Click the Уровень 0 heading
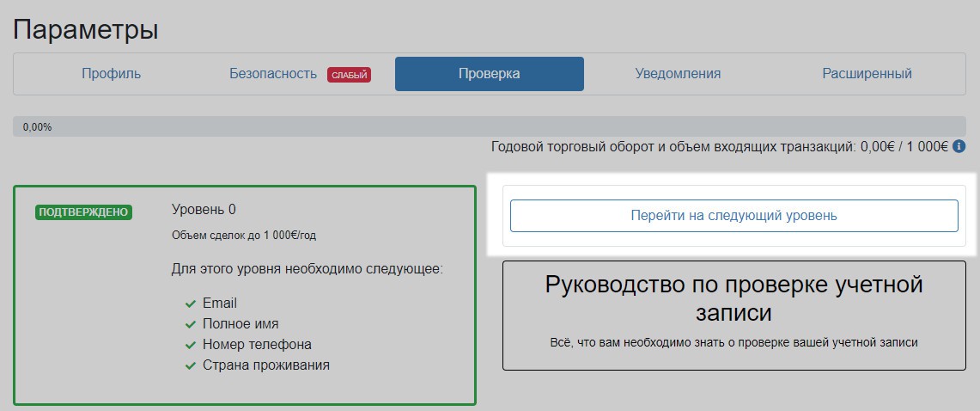The width and height of the screenshot is (980, 411). pyautogui.click(x=204, y=210)
